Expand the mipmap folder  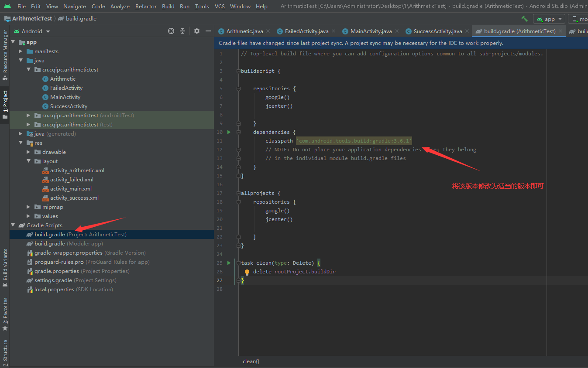(28, 207)
